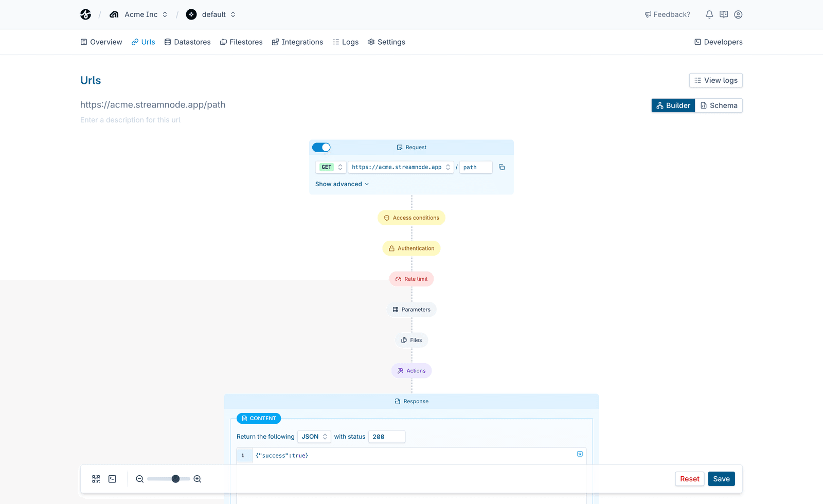The width and height of the screenshot is (823, 504).
Task: Open the documentation book icon
Action: (724, 14)
